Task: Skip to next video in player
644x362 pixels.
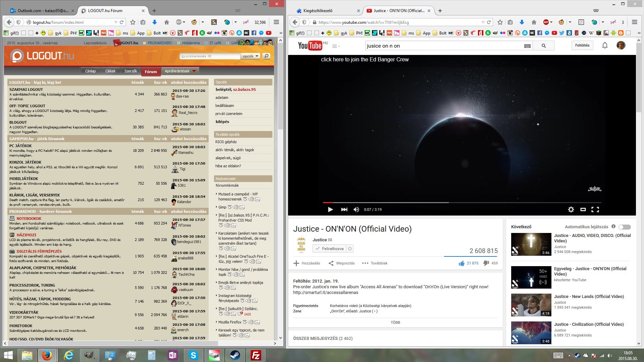Action: pyautogui.click(x=344, y=209)
